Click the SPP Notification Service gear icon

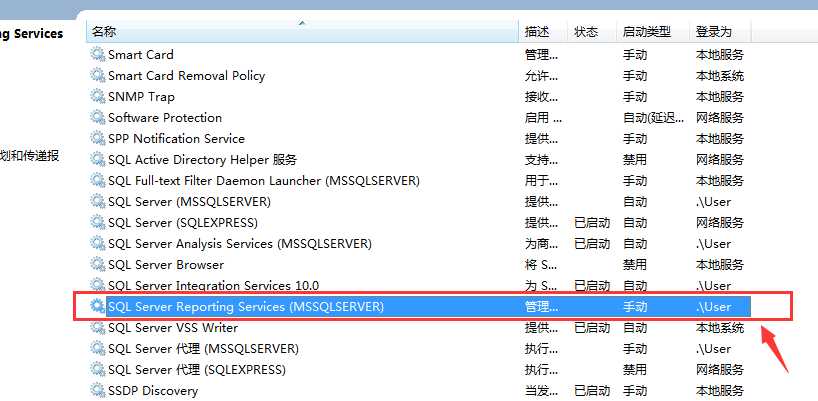98,139
